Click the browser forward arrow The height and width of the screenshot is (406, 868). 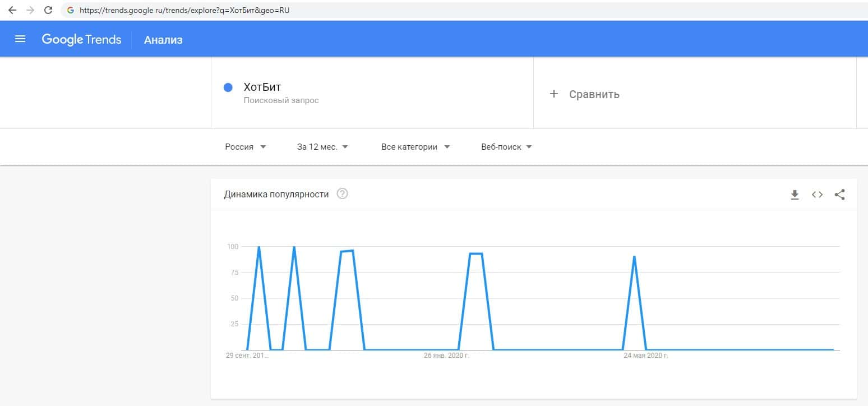pyautogui.click(x=30, y=10)
